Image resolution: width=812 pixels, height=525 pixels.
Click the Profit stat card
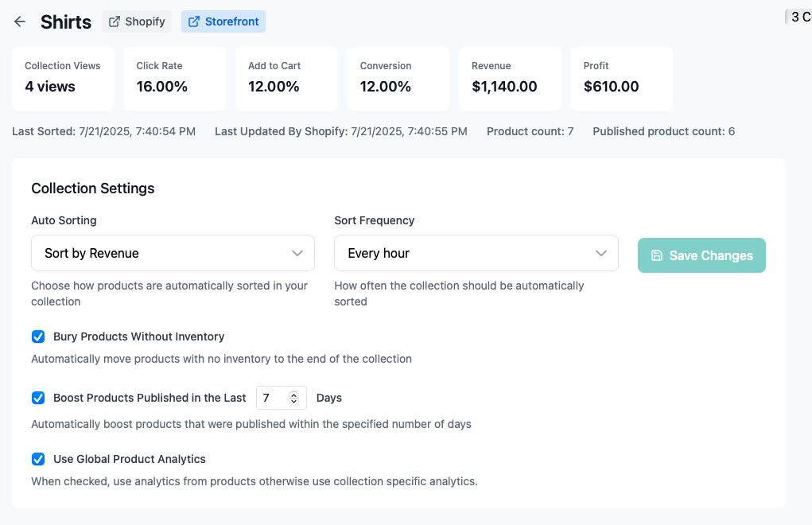tap(621, 78)
